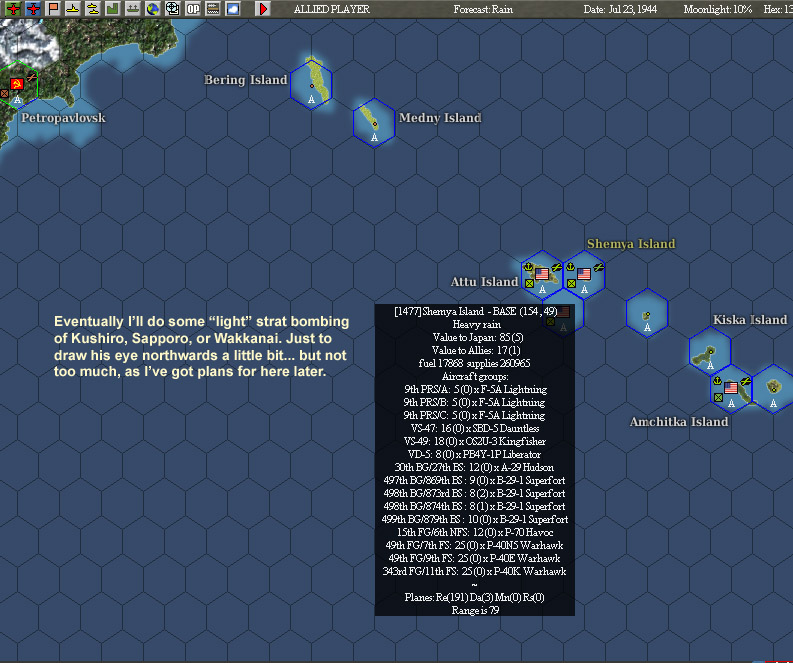Click the 499th BG/879th BS B-29-1 Superfort line

pyautogui.click(x=475, y=519)
